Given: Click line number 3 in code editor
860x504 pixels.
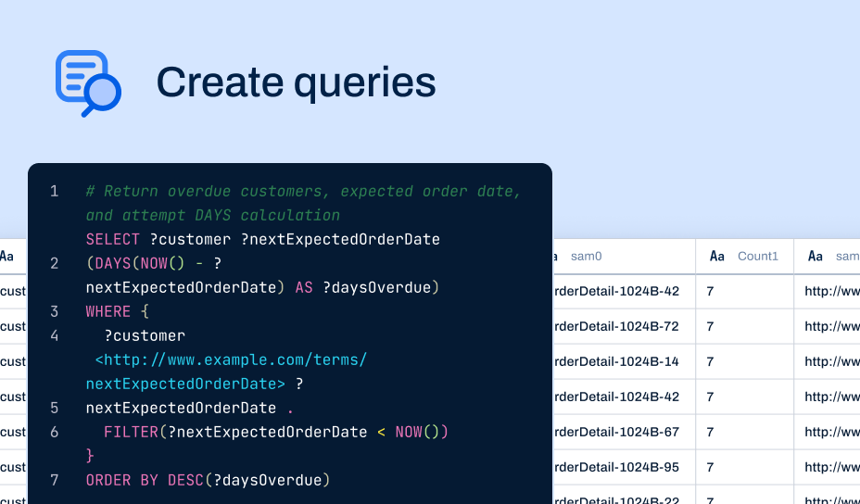Looking at the screenshot, I should (x=55, y=311).
